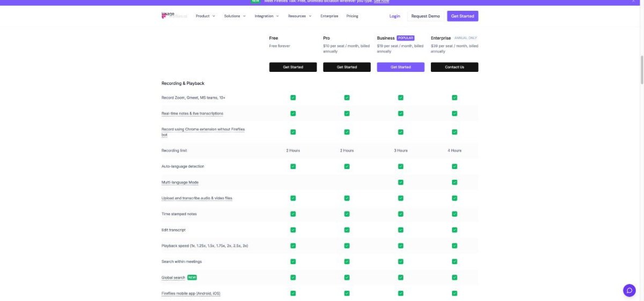Click Business checkmark for Real-time notes row
This screenshot has height=301, width=644.
coord(401,114)
